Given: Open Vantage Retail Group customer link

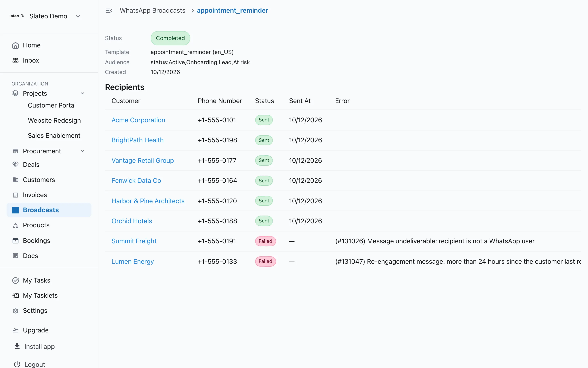Looking at the screenshot, I should click(143, 160).
